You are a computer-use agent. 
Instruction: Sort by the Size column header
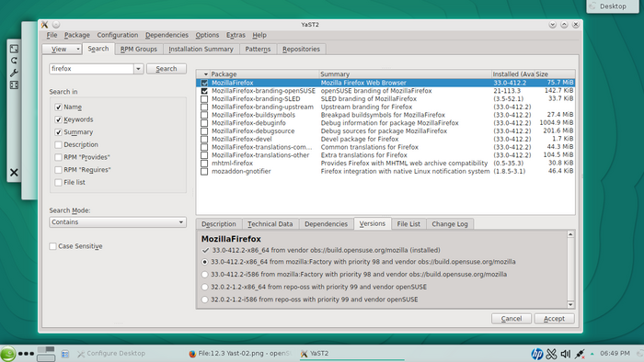(x=555, y=74)
